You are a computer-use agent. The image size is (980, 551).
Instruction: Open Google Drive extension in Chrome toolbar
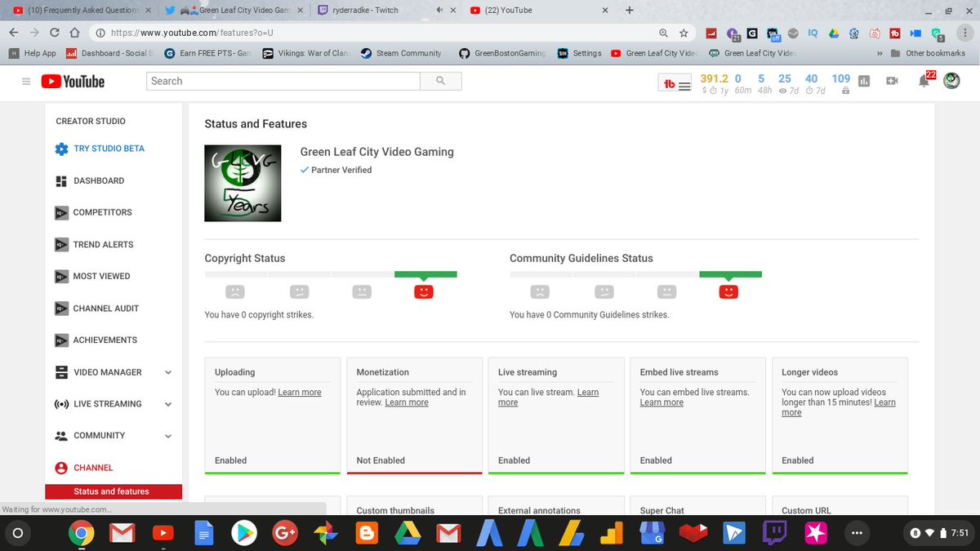[x=833, y=33]
